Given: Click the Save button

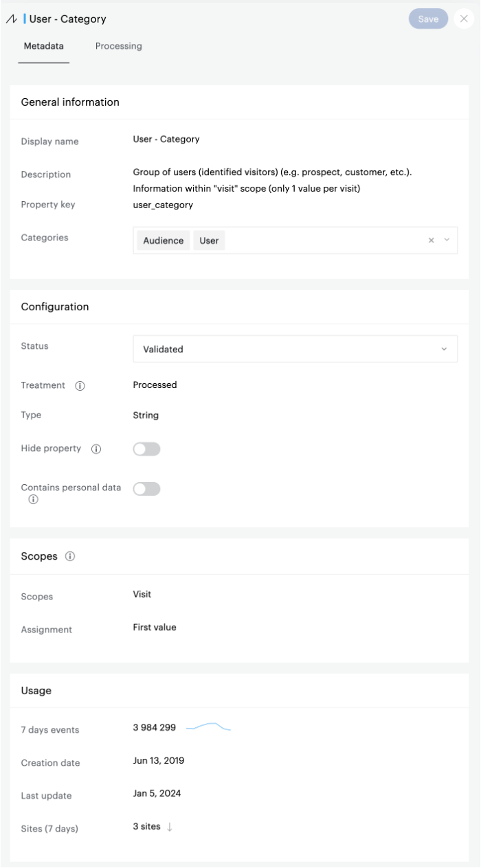Looking at the screenshot, I should (428, 19).
